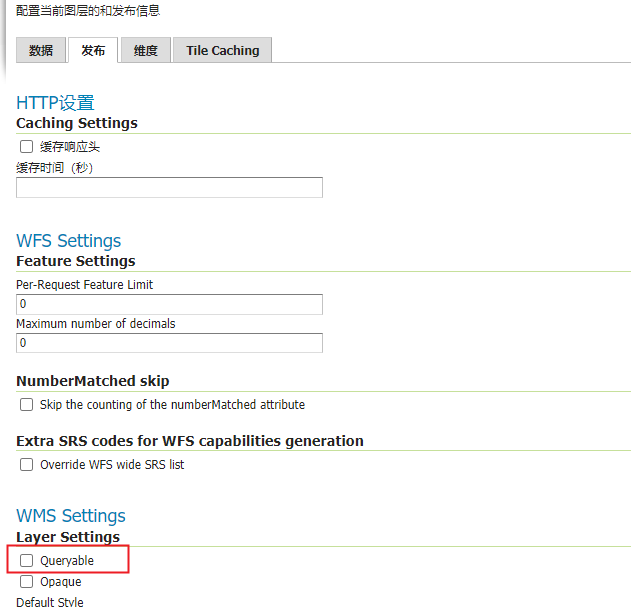631x607 pixels.
Task: Click the Maximum number of decimals field
Action: pyautogui.click(x=169, y=343)
